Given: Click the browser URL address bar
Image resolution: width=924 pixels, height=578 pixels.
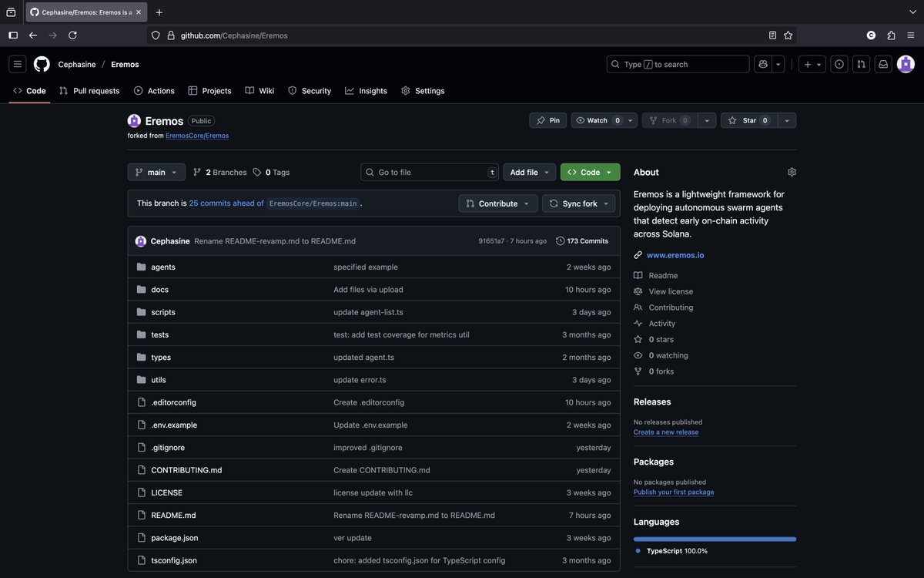Looking at the screenshot, I should pos(471,35).
